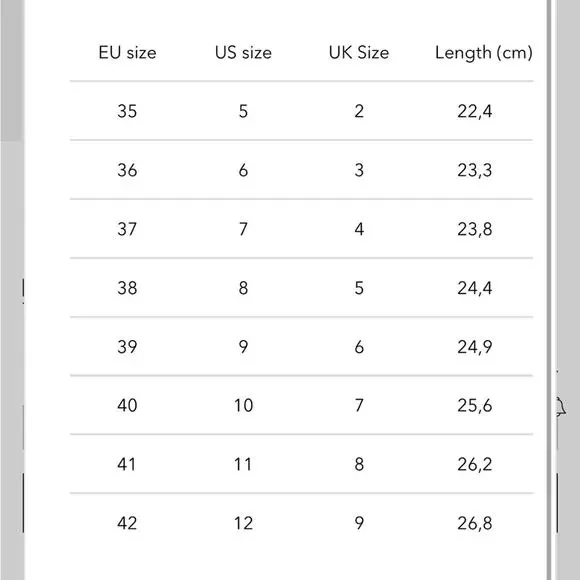
Task: Click the bell icon at the right edge
Action: tap(561, 407)
